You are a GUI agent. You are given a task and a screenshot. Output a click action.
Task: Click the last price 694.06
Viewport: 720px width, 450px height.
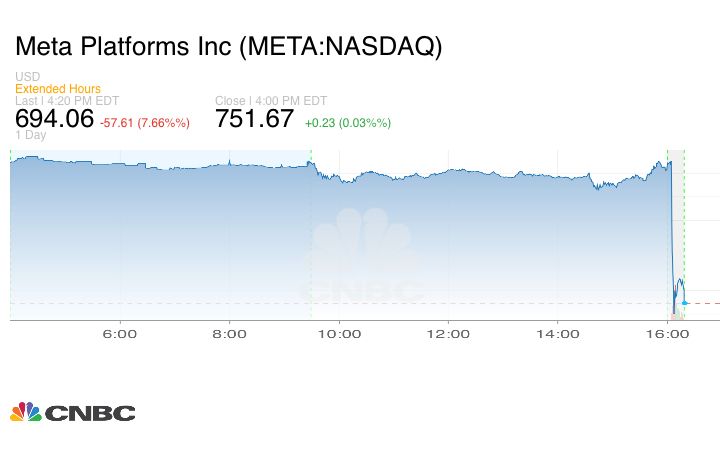54,119
